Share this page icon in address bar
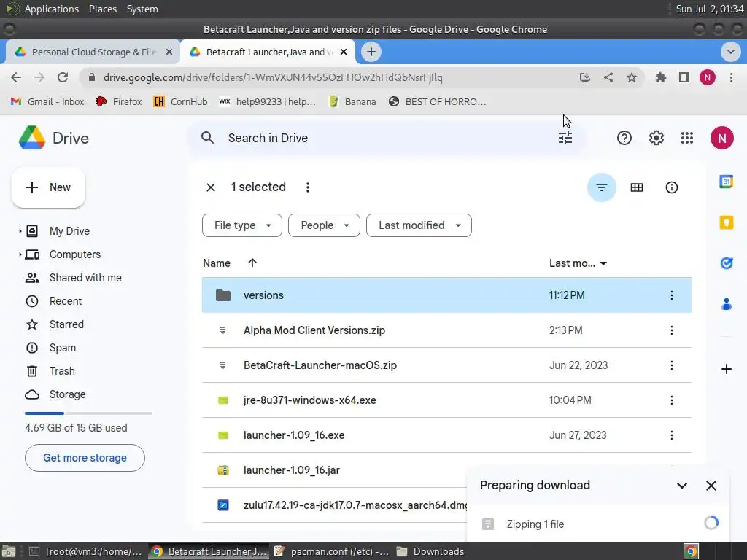This screenshot has height=560, width=747. (608, 77)
